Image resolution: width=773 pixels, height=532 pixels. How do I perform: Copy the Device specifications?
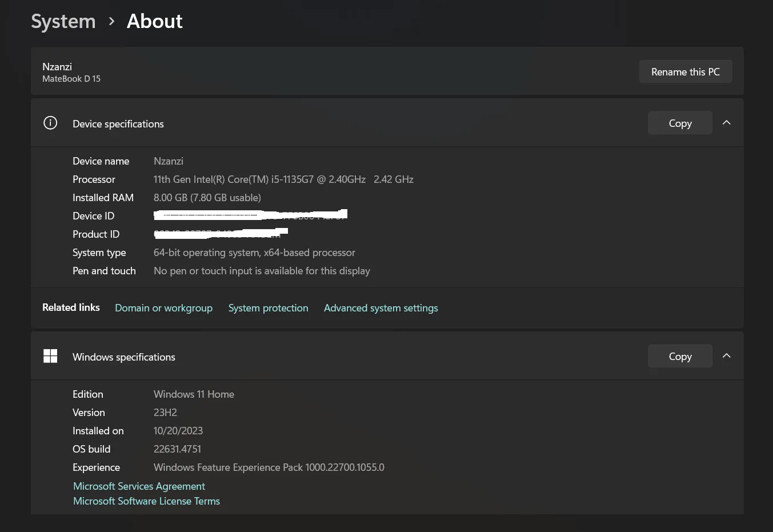pyautogui.click(x=680, y=123)
